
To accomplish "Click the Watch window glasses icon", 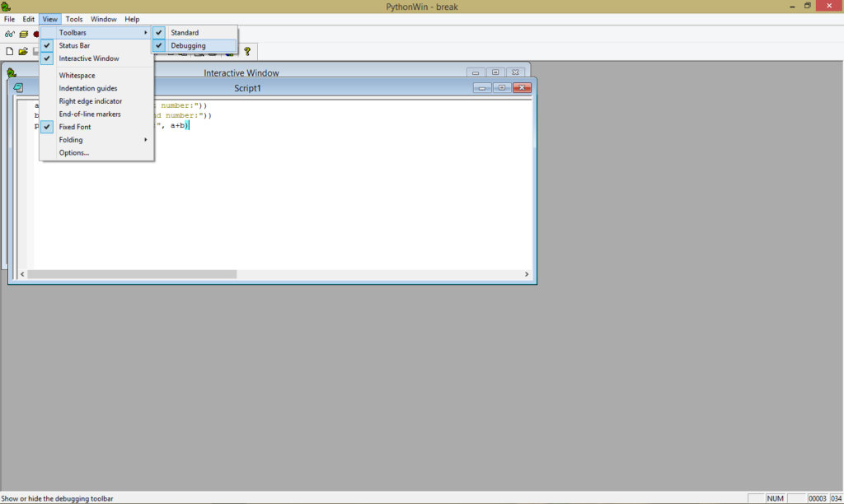I will (9, 34).
